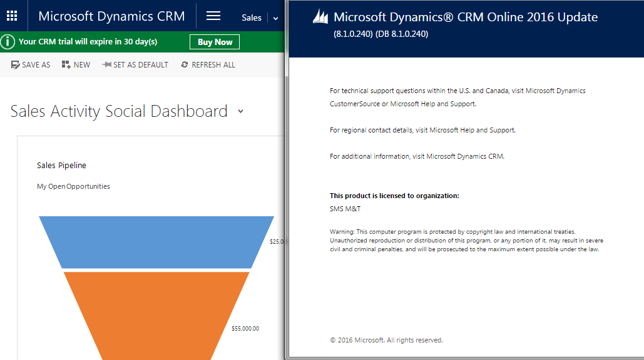
Task: Select the Sales area in navigation bar
Action: (252, 17)
